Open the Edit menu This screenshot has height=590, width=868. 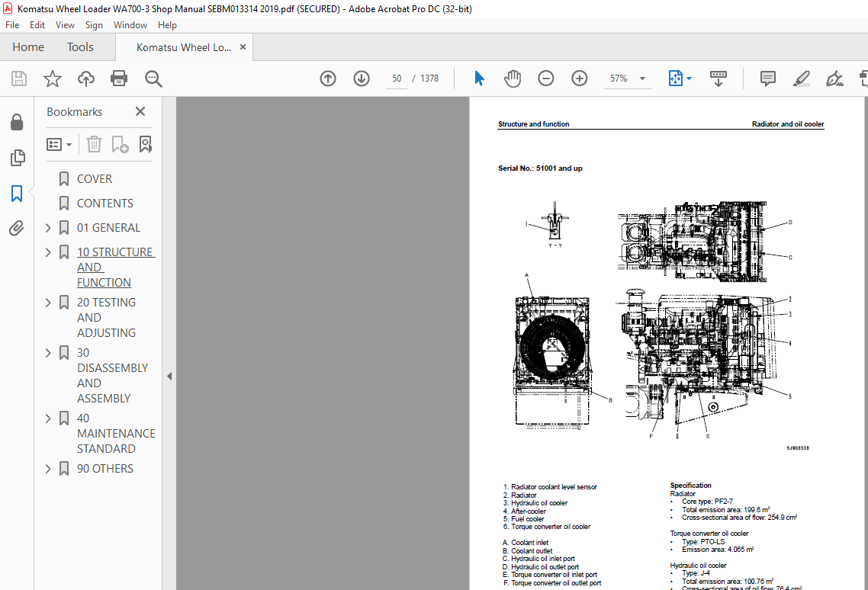coord(37,25)
